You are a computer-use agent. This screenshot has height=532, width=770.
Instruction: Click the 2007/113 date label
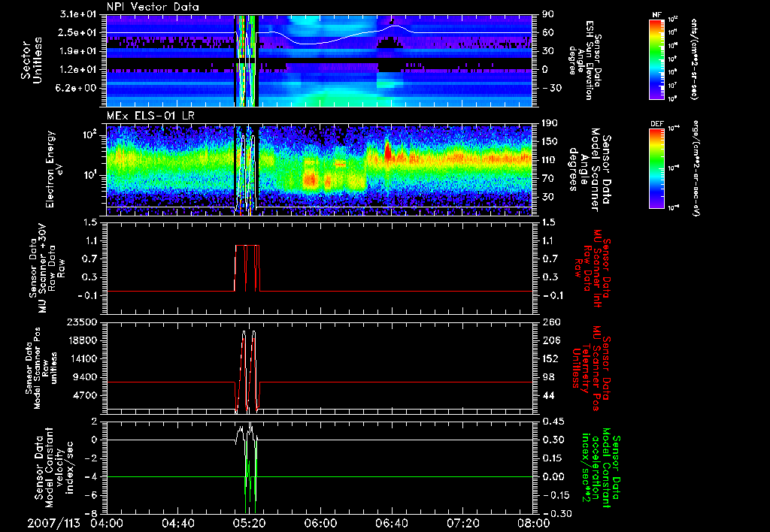tap(53, 523)
